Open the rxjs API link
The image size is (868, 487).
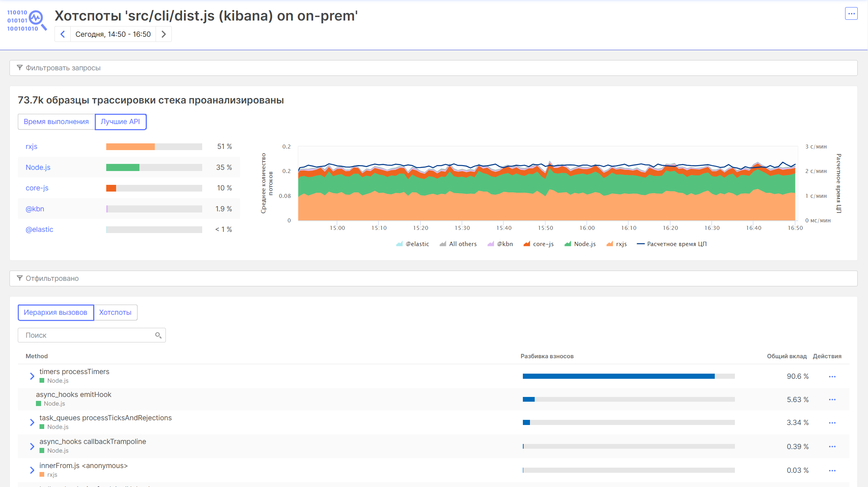pyautogui.click(x=32, y=147)
